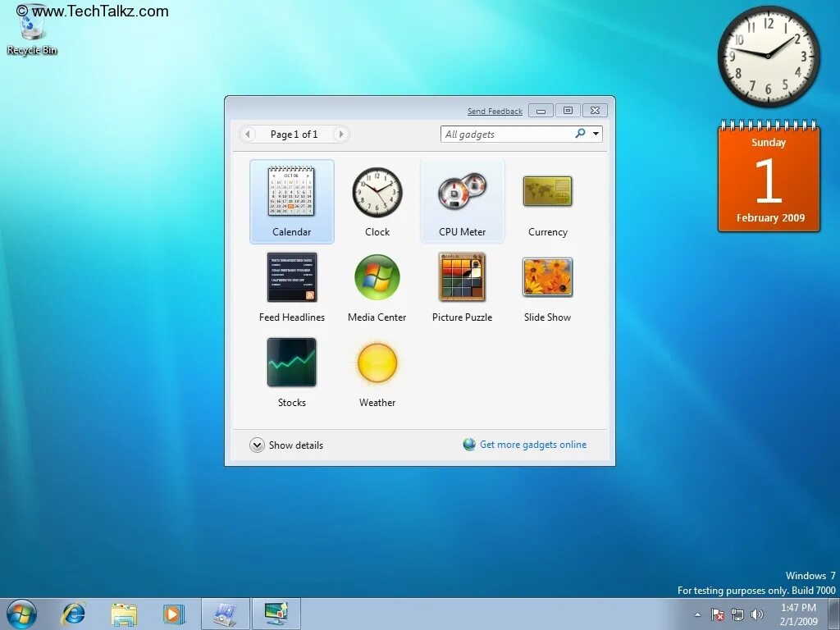Choose the Media Center gadget icon

pyautogui.click(x=377, y=277)
